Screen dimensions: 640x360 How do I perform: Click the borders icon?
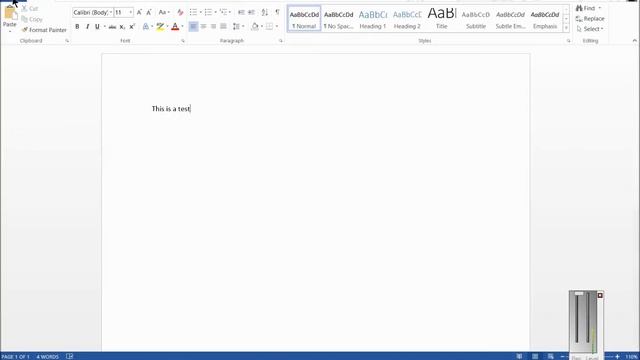tap(269, 27)
